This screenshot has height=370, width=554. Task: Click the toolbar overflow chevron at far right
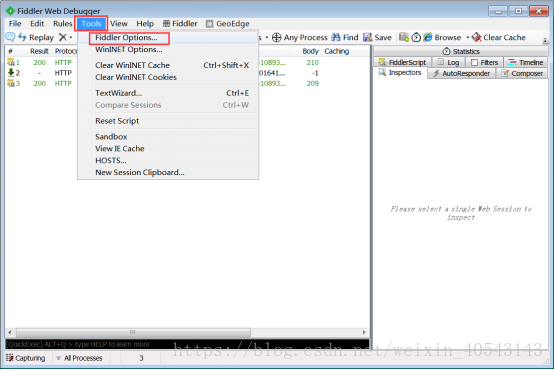545,40
